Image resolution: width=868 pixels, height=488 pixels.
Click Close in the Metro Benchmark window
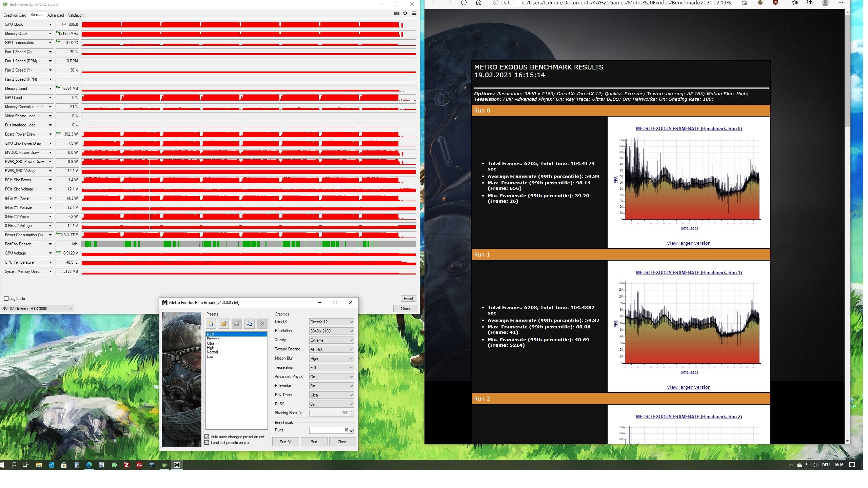click(342, 442)
